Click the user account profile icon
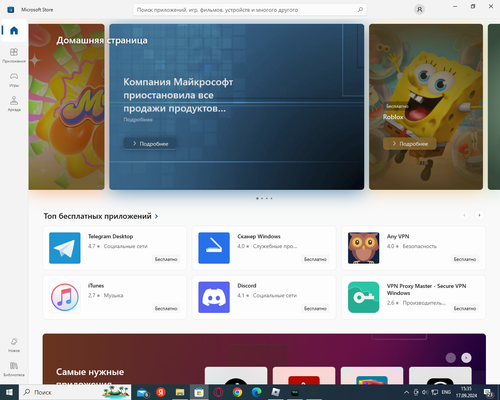Screen dimensions: 500x400 (x=419, y=10)
